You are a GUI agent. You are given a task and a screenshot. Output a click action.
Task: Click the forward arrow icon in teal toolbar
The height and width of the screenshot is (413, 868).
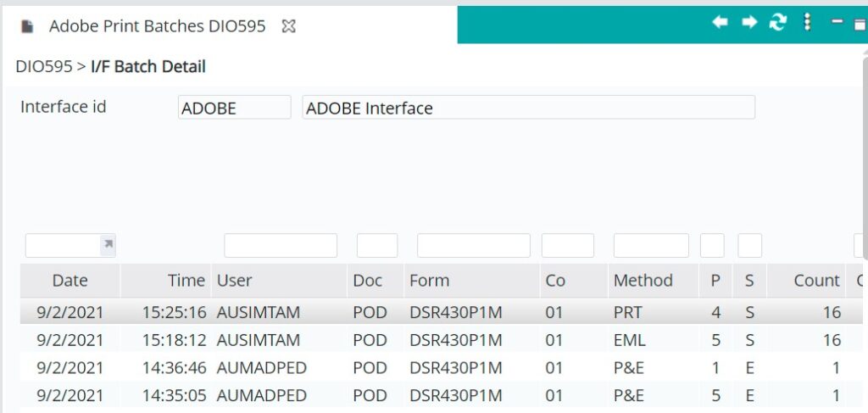pyautogui.click(x=749, y=22)
